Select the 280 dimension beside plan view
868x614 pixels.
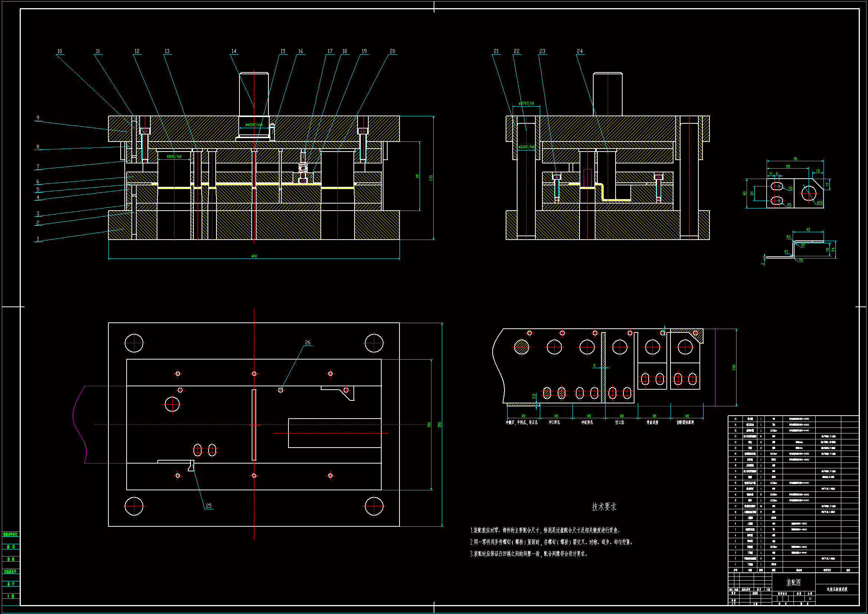(440, 425)
